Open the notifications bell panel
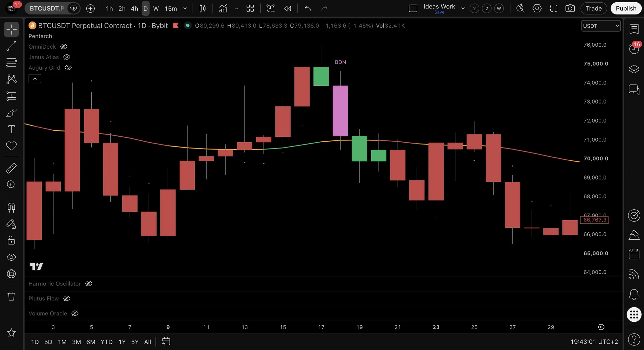Image resolution: width=644 pixels, height=350 pixels. coord(634,294)
